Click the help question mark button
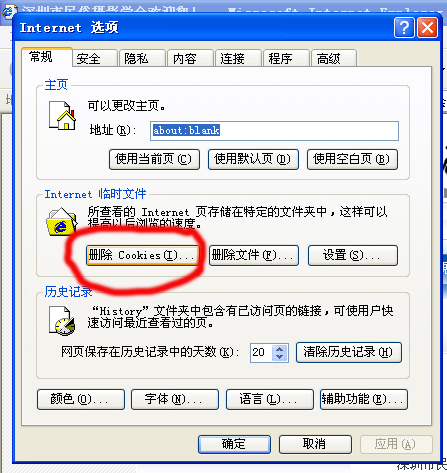The image size is (447, 473). point(404,28)
